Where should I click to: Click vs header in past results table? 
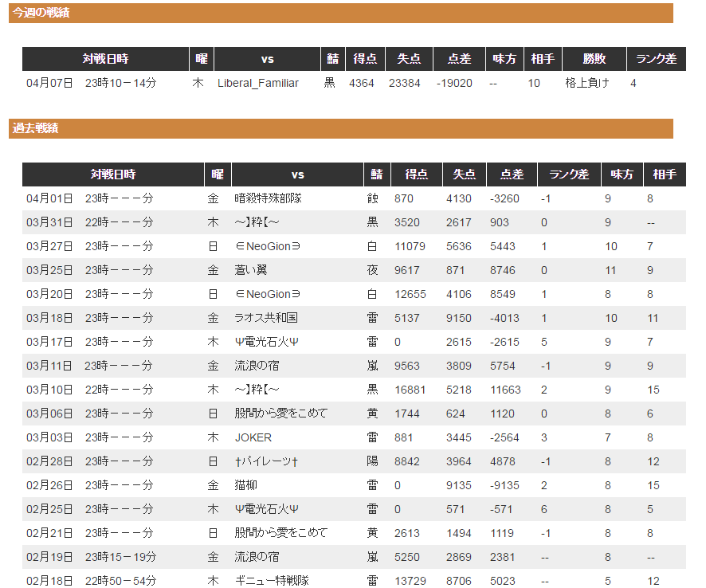[x=297, y=174]
